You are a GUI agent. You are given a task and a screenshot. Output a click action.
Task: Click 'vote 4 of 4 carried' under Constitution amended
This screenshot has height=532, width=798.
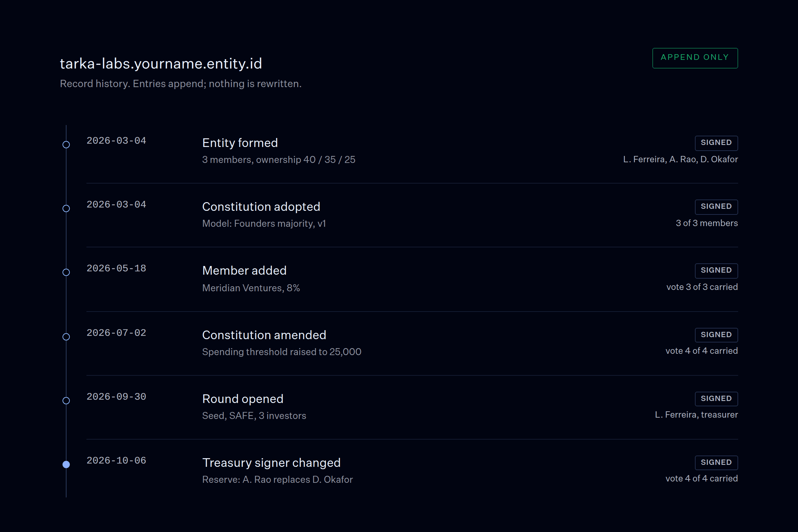point(702,350)
